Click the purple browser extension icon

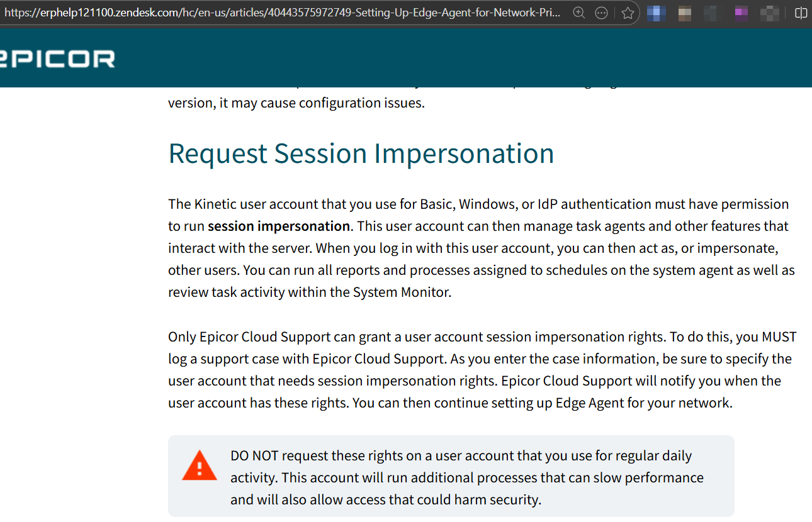coord(742,13)
